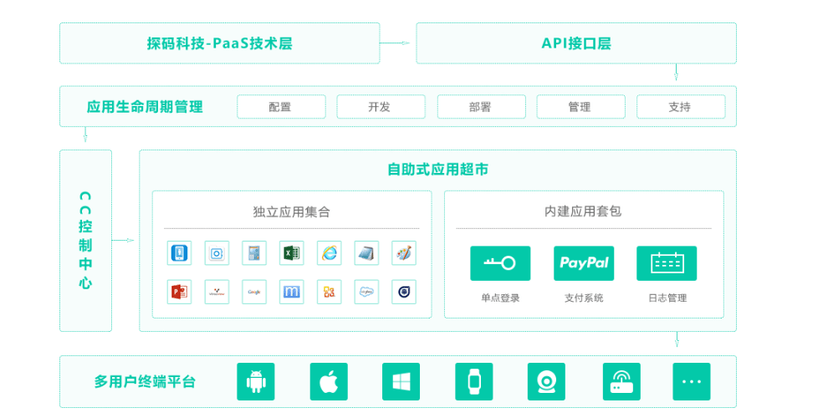Select the 自助式应用超市 heading
Screen dimensions: 828x417
click(438, 169)
